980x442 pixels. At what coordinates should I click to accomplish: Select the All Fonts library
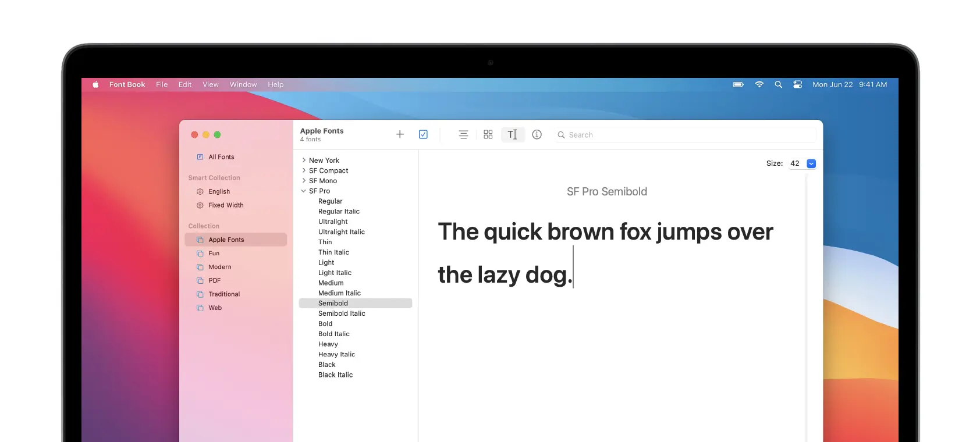tap(221, 157)
